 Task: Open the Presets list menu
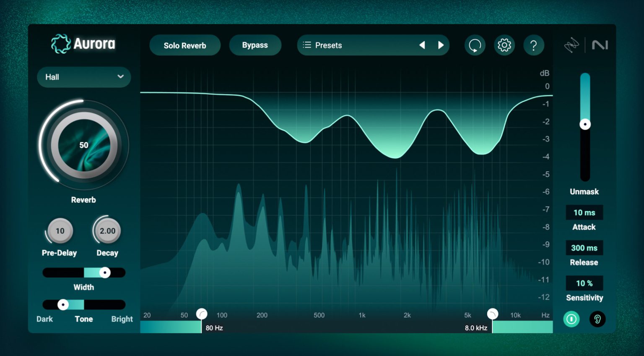coord(323,45)
